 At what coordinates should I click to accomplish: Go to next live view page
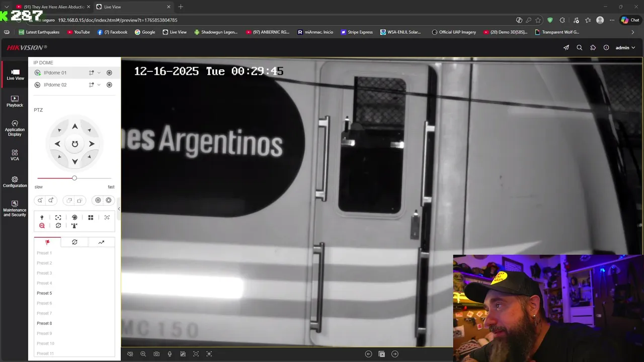pyautogui.click(x=395, y=354)
